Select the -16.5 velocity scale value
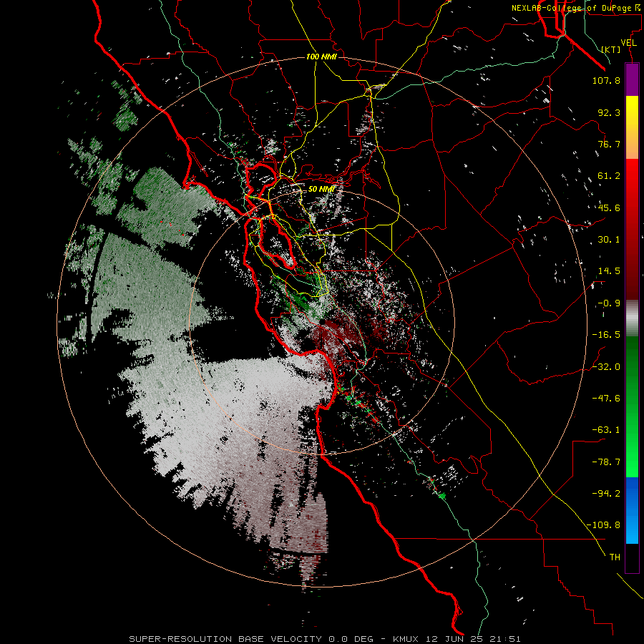Viewport: 644px width, 644px height. click(606, 335)
